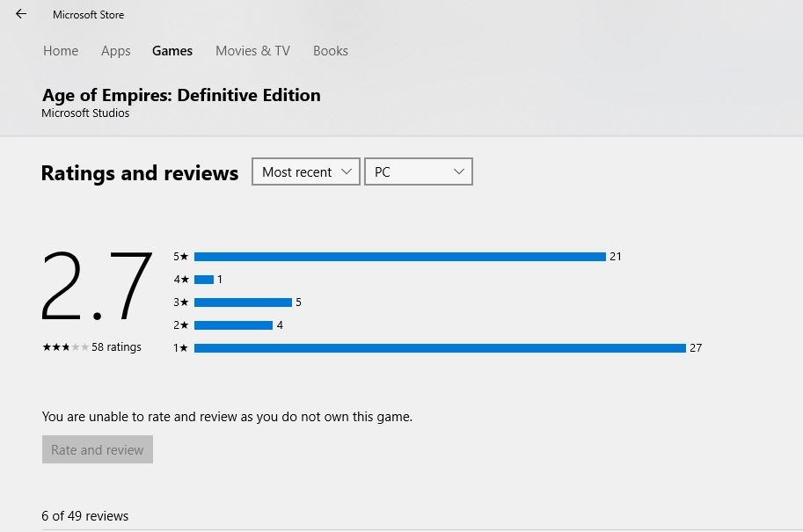803x532 pixels.
Task: Click the 5-star rating bar
Action: 399,257
